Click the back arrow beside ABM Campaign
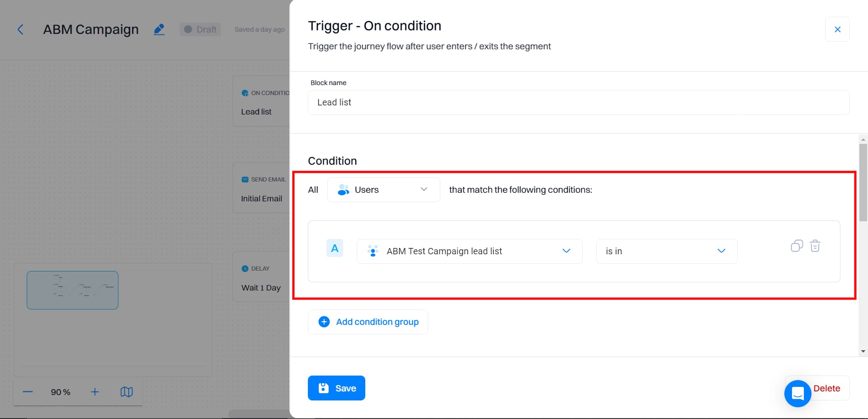Viewport: 868px width, 419px height. point(20,29)
